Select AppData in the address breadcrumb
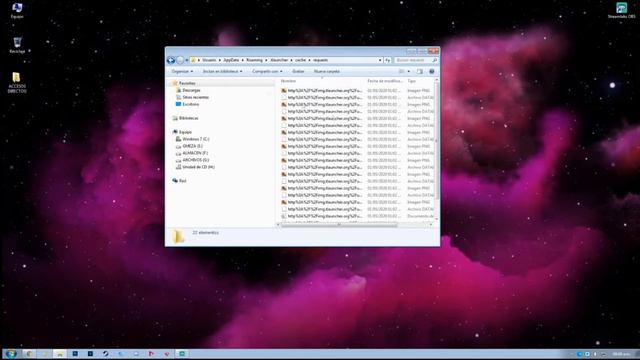The image size is (640, 360). pos(231,60)
